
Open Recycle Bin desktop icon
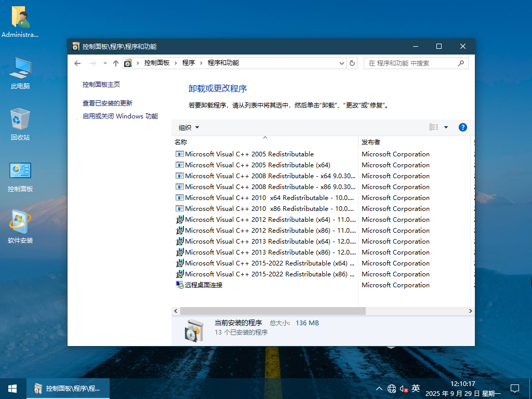20,124
